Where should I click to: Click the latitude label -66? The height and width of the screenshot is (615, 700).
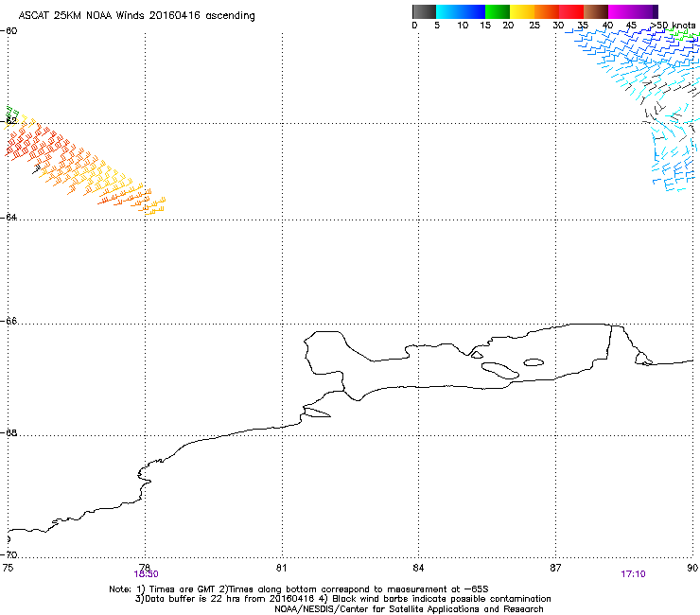tap(9, 321)
